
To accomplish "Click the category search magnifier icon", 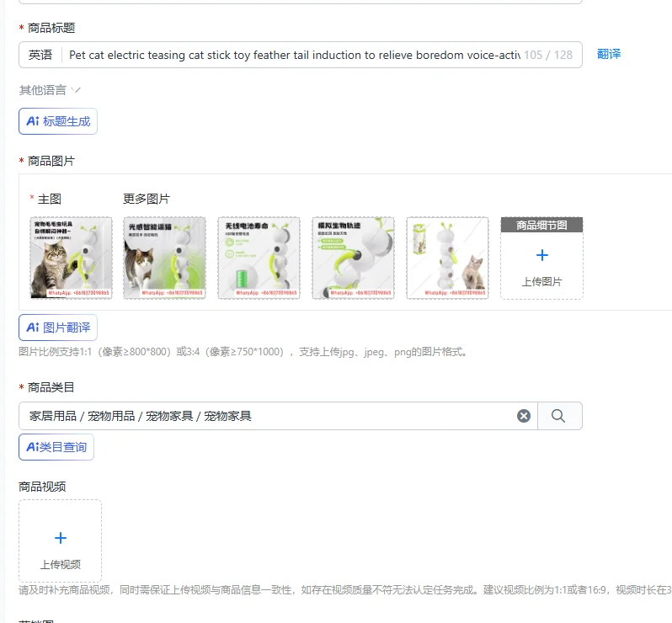I will [x=558, y=416].
